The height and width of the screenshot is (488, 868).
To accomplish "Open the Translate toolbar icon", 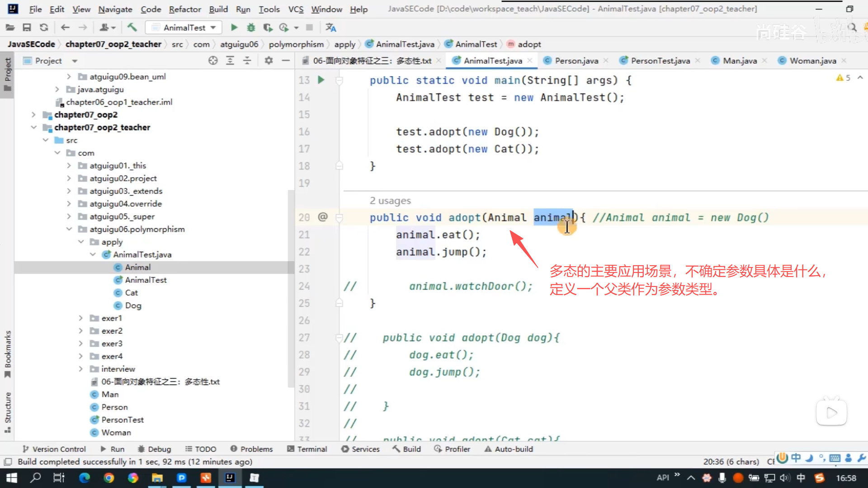I will [x=330, y=28].
